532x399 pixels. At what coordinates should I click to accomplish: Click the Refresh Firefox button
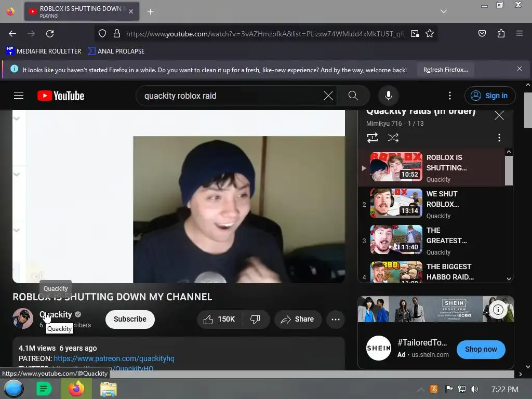pyautogui.click(x=445, y=70)
